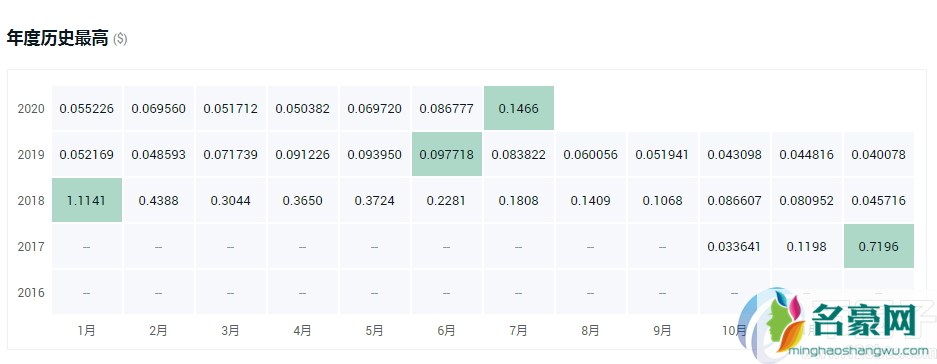
Task: Click the cell showing 0.048593
Action: pyautogui.click(x=158, y=154)
